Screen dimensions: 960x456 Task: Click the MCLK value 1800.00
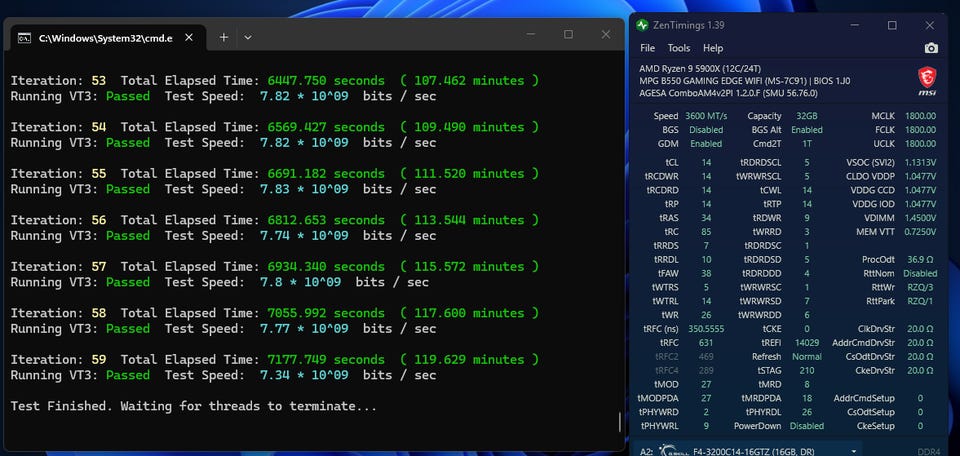921,116
